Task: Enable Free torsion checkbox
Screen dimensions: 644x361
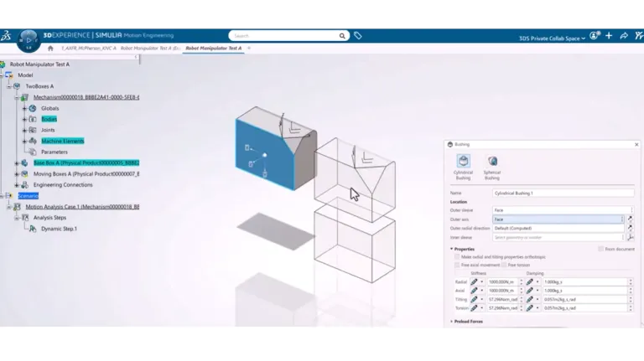Action: pos(503,265)
